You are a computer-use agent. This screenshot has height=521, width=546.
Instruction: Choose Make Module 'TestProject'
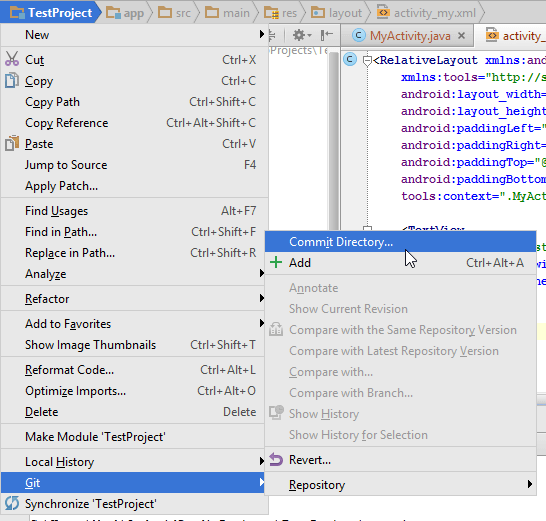click(x=134, y=437)
